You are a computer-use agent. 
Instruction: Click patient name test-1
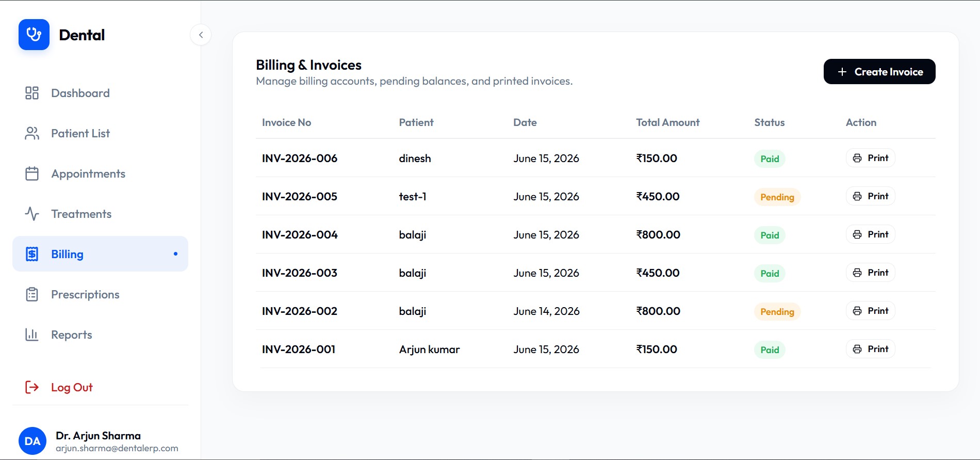413,196
